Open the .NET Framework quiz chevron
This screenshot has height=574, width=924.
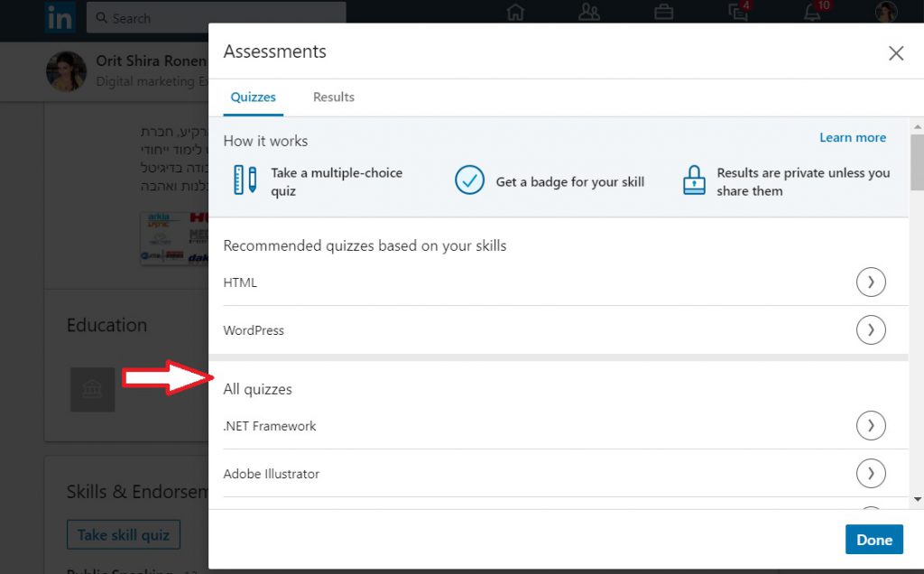[x=871, y=425]
